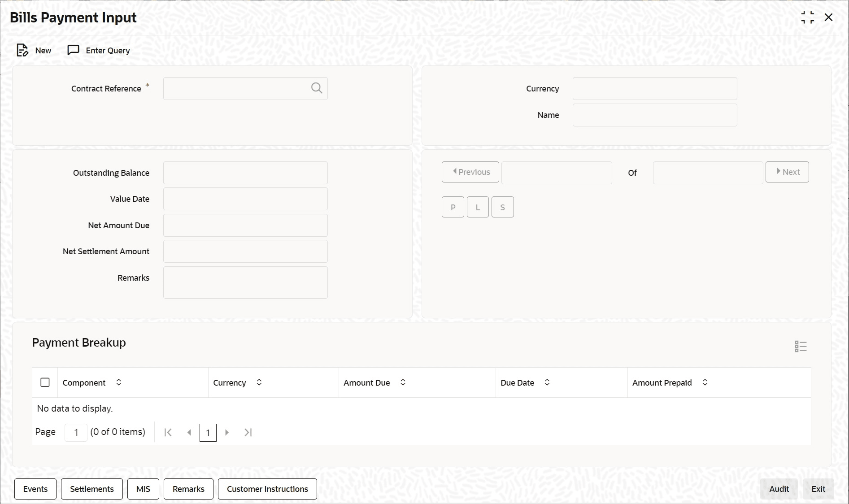Click the Enter Query speech-bubble icon
The image size is (849, 504).
click(73, 50)
